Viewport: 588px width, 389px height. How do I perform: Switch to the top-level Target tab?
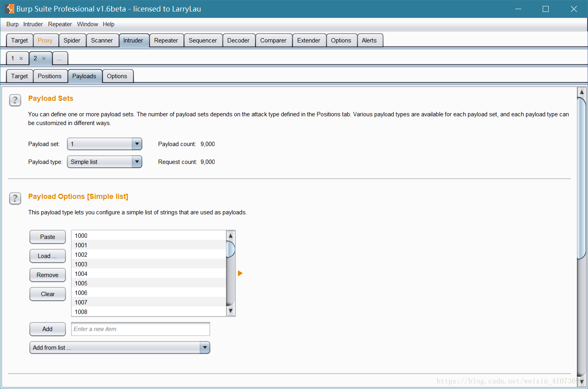pos(19,40)
